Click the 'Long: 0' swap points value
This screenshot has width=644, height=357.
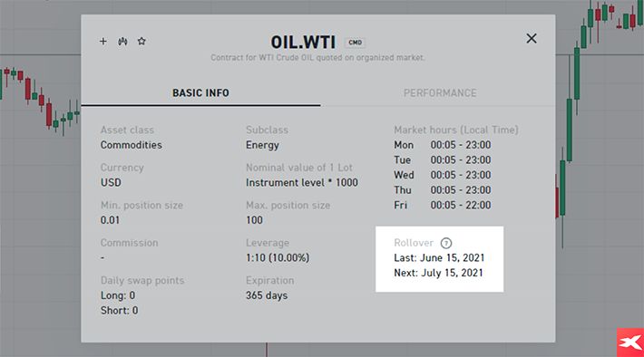pos(118,295)
